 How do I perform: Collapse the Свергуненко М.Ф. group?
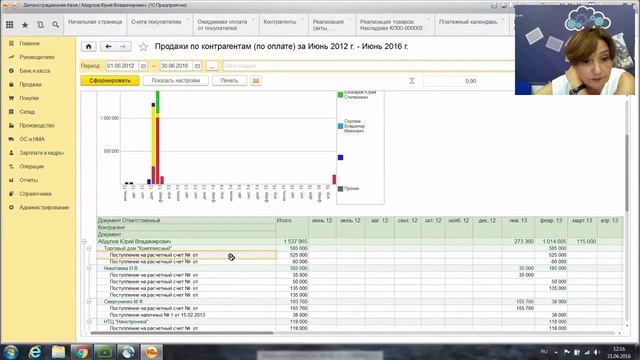click(x=89, y=302)
